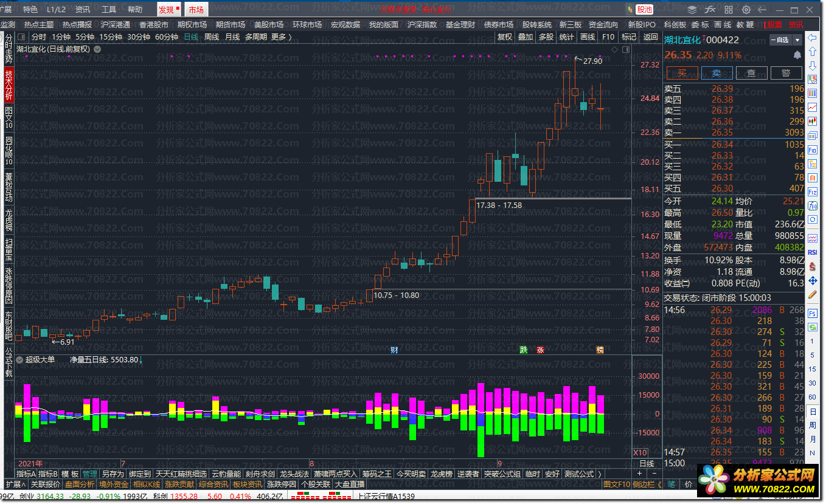Click the RSI indicator sidebar icon
826x504 pixels.
pyautogui.click(x=812, y=252)
